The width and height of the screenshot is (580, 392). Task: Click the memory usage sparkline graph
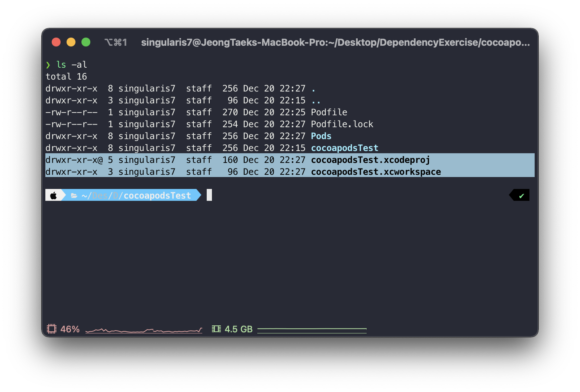(312, 330)
